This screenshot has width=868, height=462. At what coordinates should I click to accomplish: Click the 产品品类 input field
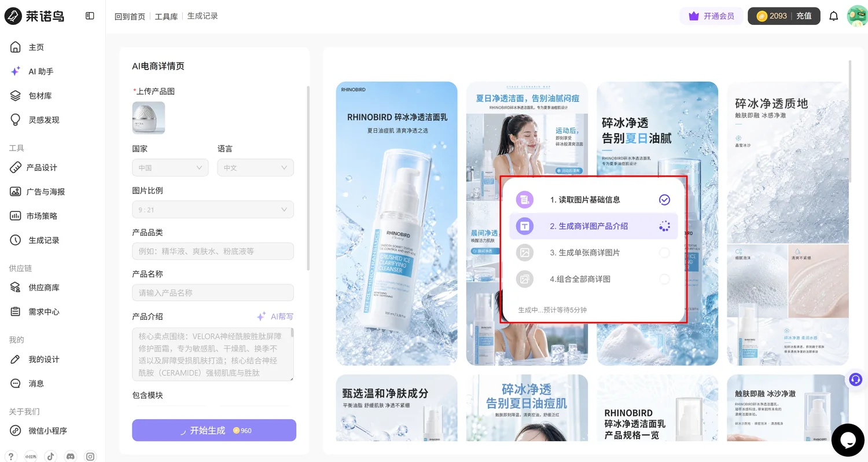tap(213, 251)
